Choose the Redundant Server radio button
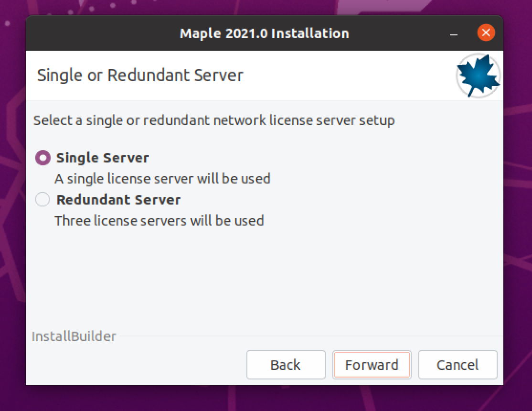 pyautogui.click(x=43, y=199)
